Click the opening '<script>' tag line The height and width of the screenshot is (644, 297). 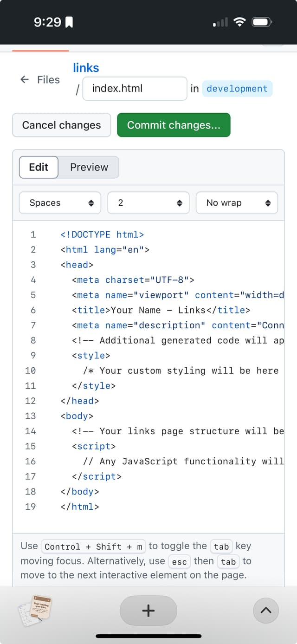tap(94, 446)
